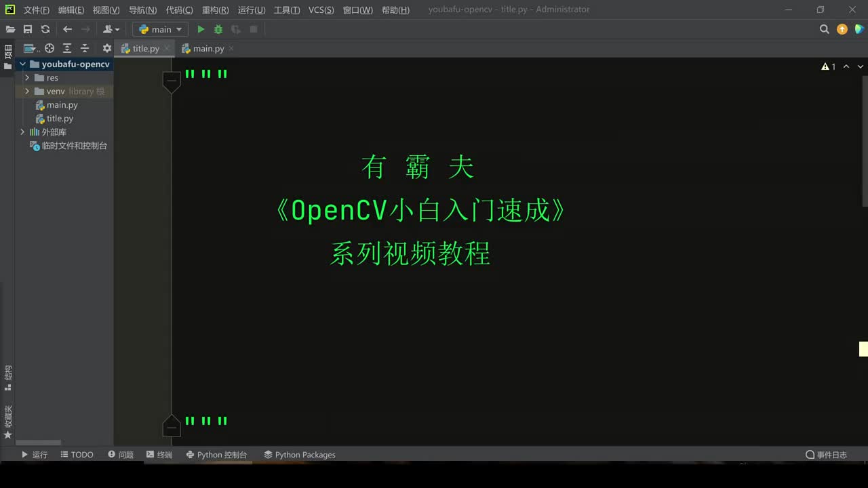868x488 pixels.
Task: Open the 帮助(H) menu
Action: (395, 9)
